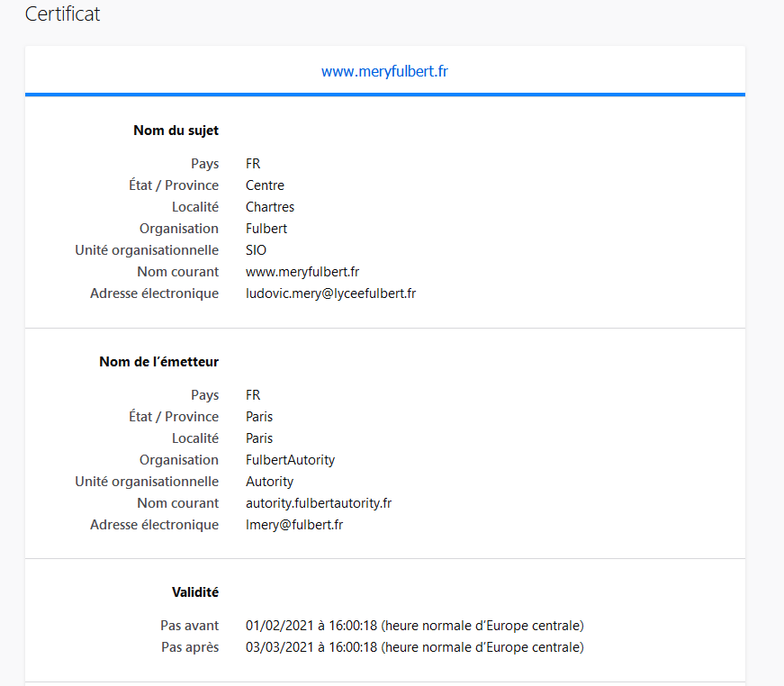Screen dimensions: 784x686
Task: Click the email ludovic.mery@lyceefulbert.fr
Action: pos(330,293)
